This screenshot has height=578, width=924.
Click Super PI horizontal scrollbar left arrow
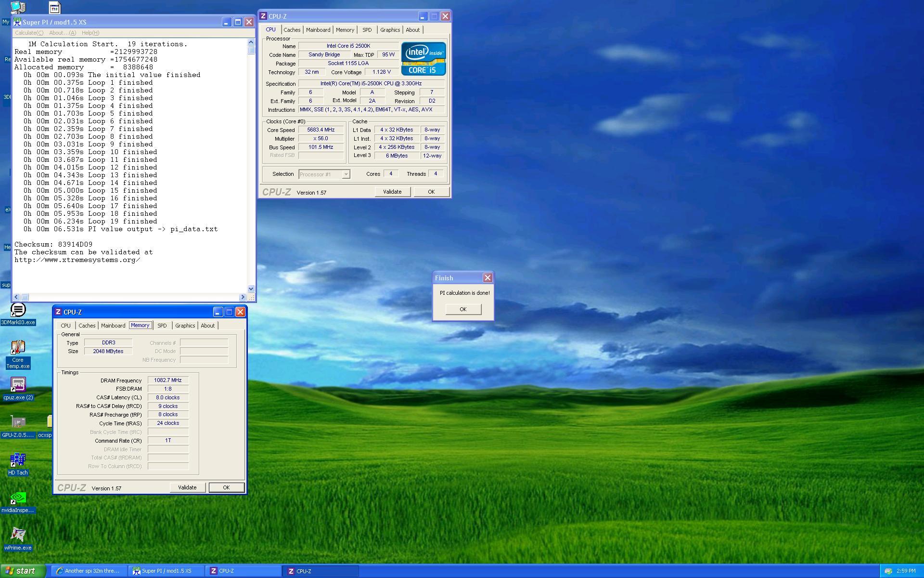click(x=16, y=297)
